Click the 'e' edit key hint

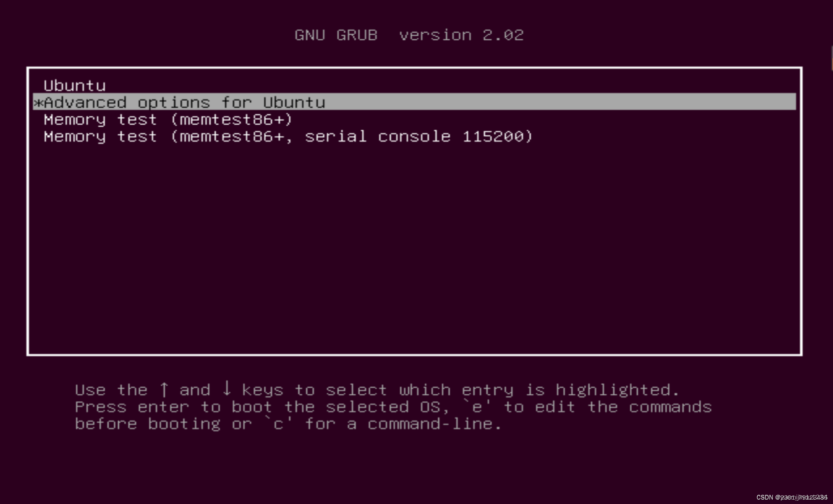click(477, 407)
